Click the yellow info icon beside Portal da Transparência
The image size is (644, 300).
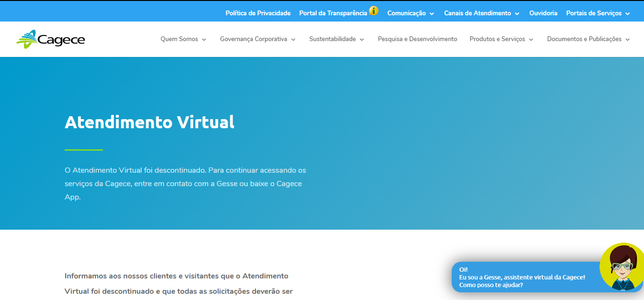pyautogui.click(x=373, y=11)
